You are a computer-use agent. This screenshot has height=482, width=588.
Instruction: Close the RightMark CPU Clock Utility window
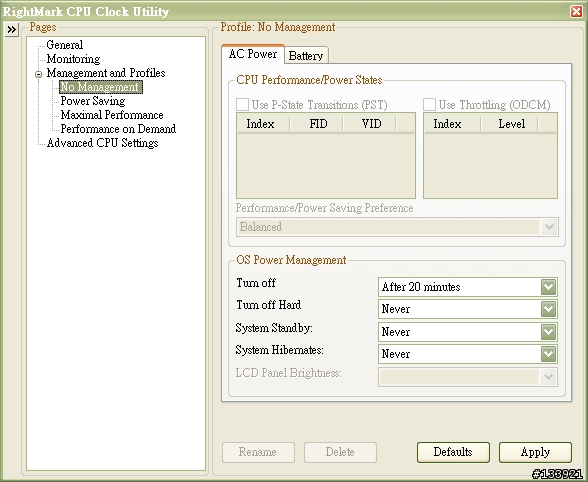[x=576, y=12]
